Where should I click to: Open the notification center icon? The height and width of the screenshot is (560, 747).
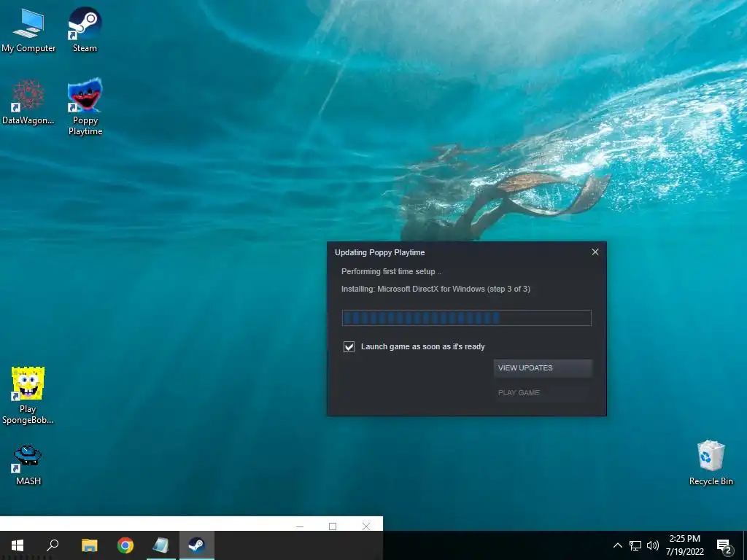pyautogui.click(x=724, y=546)
